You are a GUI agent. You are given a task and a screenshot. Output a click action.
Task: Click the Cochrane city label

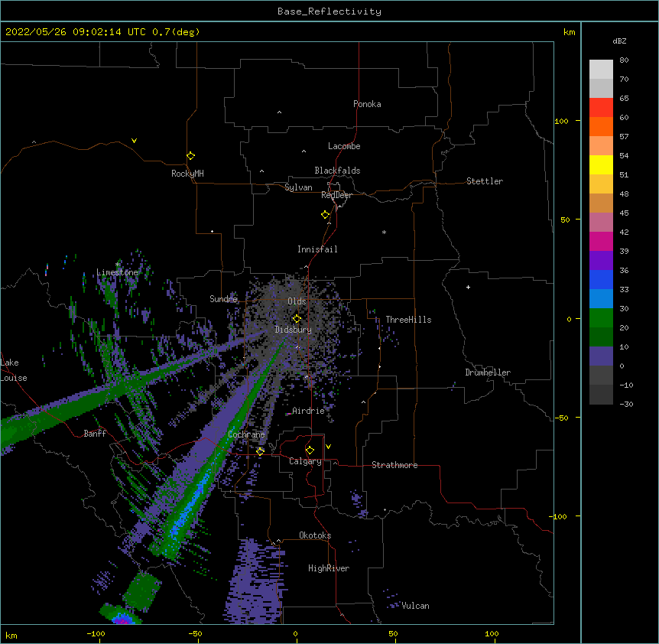246,434
